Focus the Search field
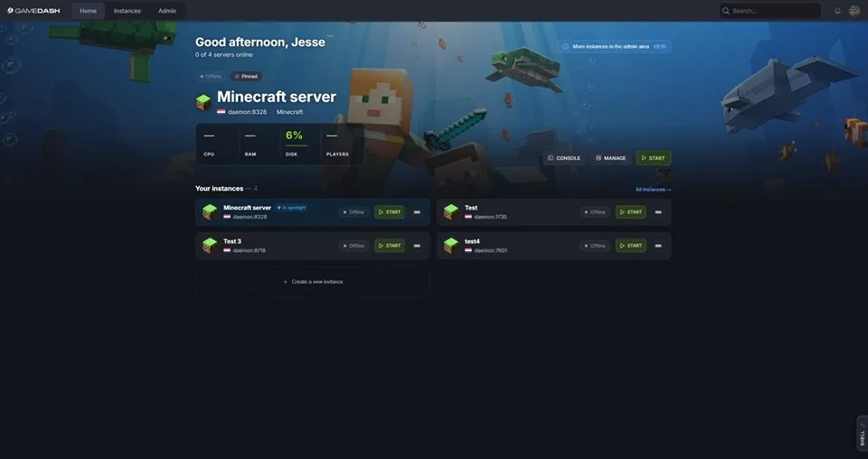This screenshot has height=459, width=868. (770, 11)
